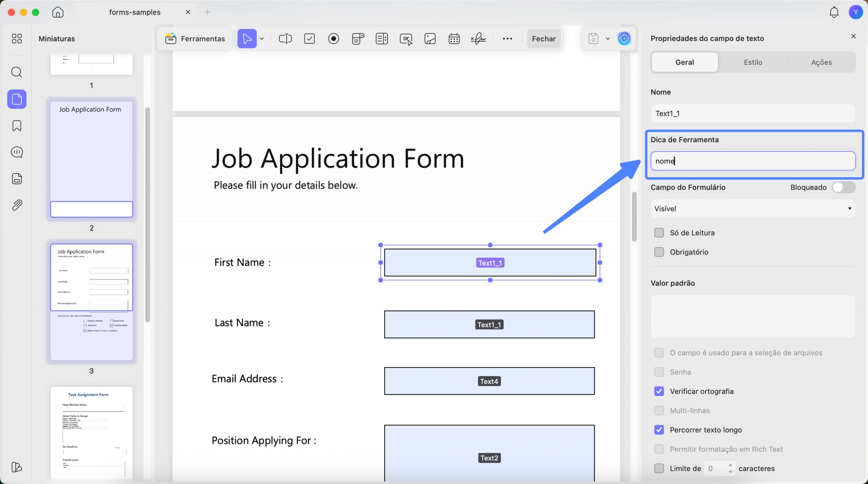Viewport: 868px width, 484px height.
Task: Check Permitir formatação em Rich Text
Action: [659, 449]
